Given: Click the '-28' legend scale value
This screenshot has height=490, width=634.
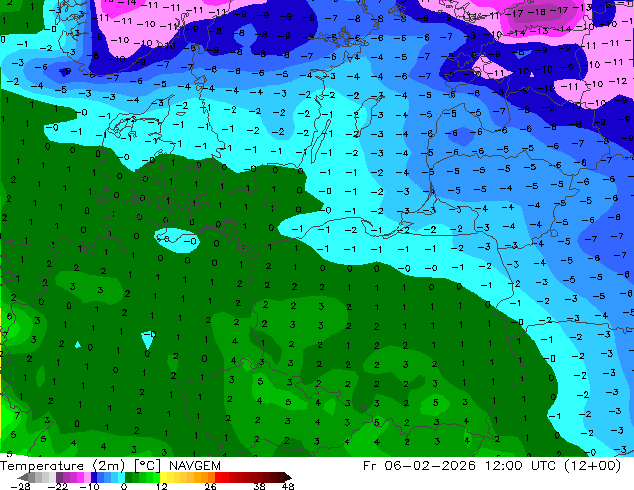Looking at the screenshot, I should pos(20,486).
